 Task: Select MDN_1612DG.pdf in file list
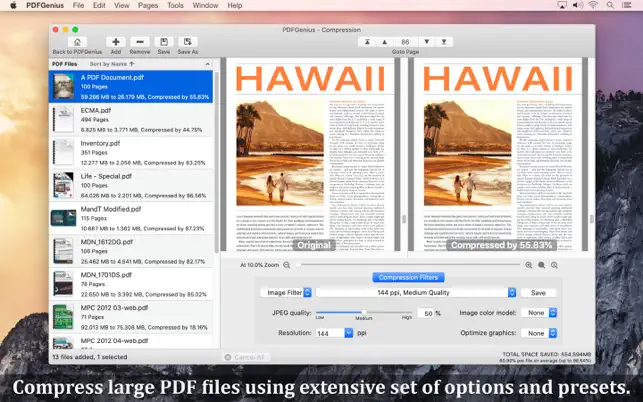(131, 251)
